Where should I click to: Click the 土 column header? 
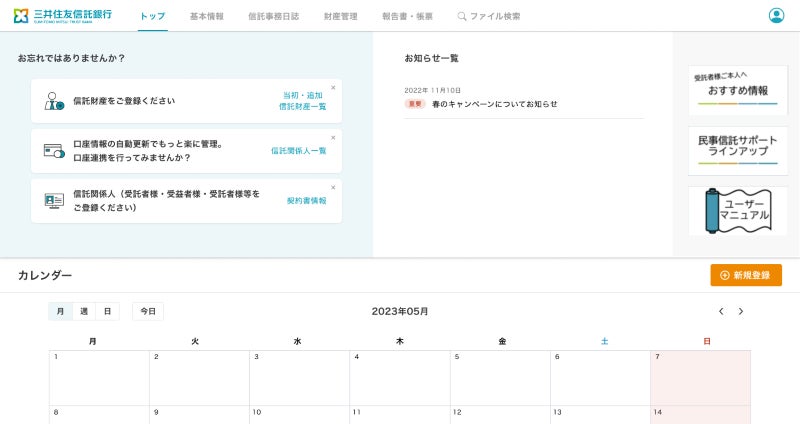click(x=605, y=341)
